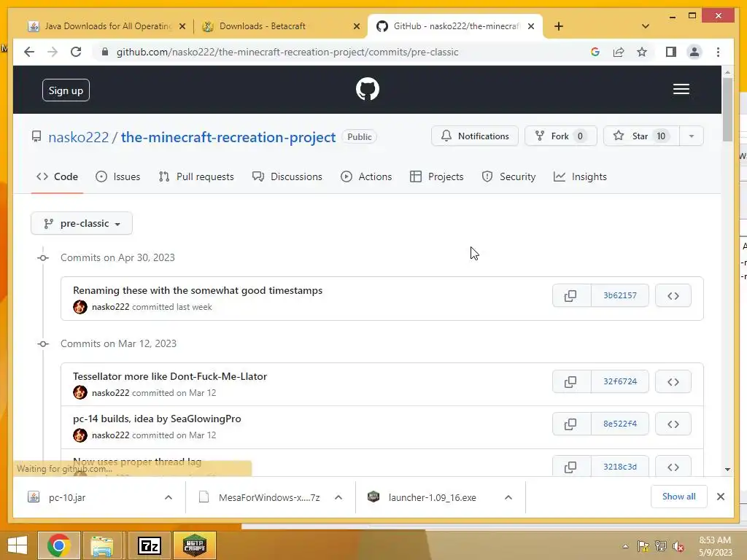
Task: Browse repository at commit 3b62157
Action: [673, 296]
